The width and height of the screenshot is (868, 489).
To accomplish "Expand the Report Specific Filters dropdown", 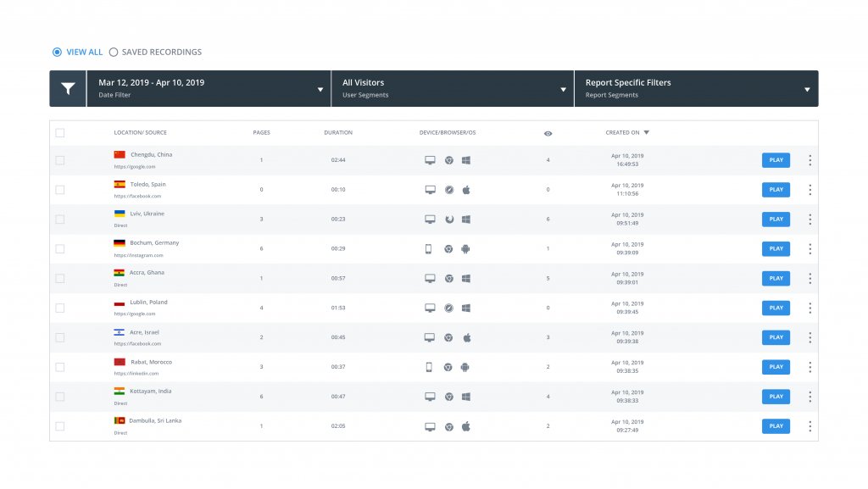I will (x=697, y=88).
